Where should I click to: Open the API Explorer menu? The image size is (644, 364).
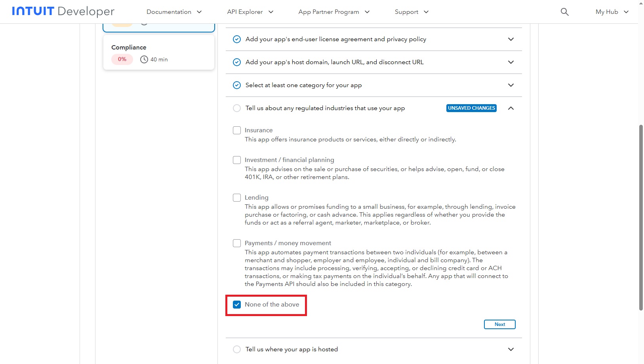tap(250, 12)
